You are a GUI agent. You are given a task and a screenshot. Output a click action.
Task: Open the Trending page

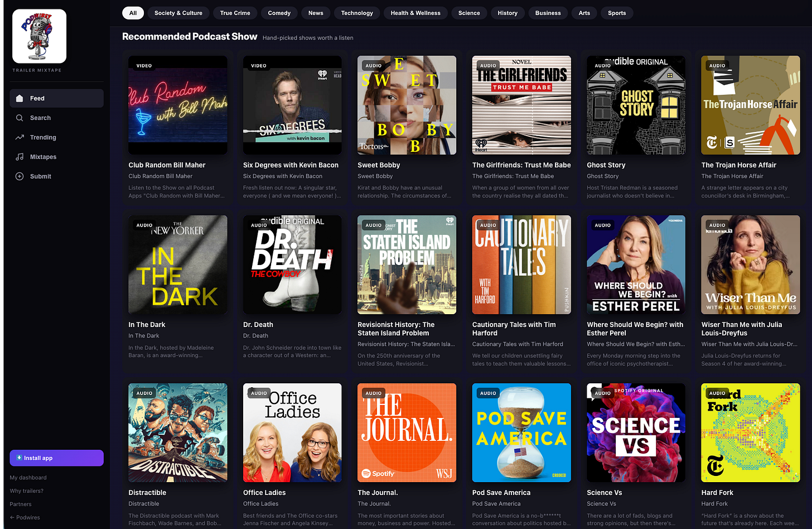point(56,137)
